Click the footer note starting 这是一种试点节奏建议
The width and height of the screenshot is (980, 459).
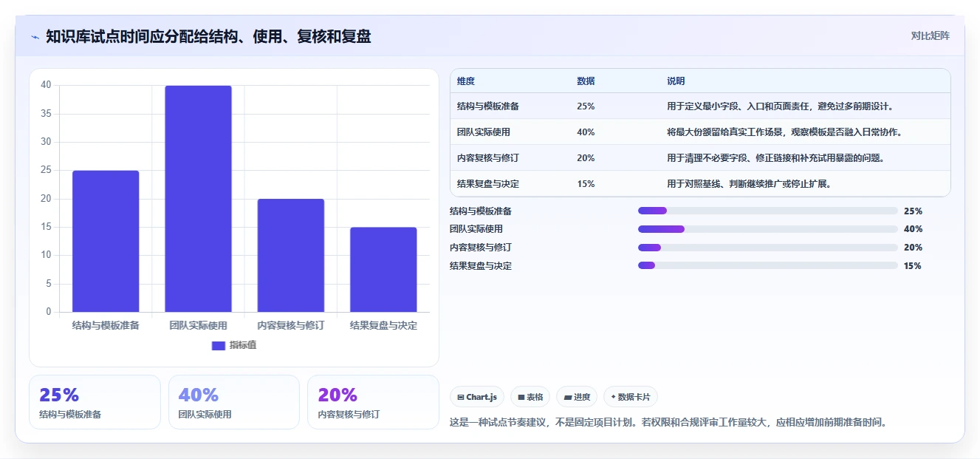coord(668,423)
